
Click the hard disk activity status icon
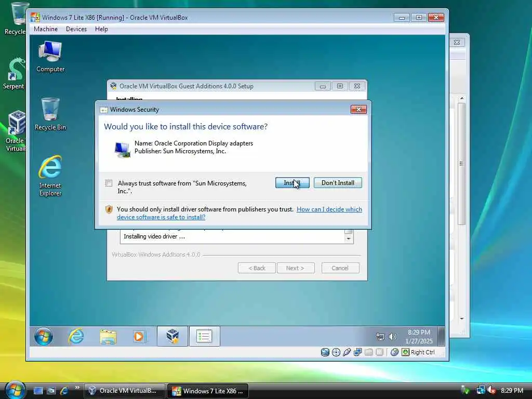(325, 352)
